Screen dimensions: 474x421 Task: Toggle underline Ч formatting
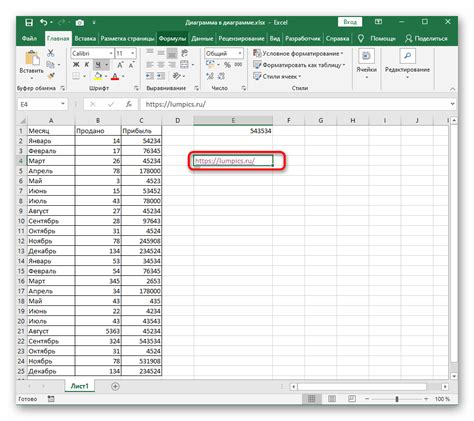point(98,65)
